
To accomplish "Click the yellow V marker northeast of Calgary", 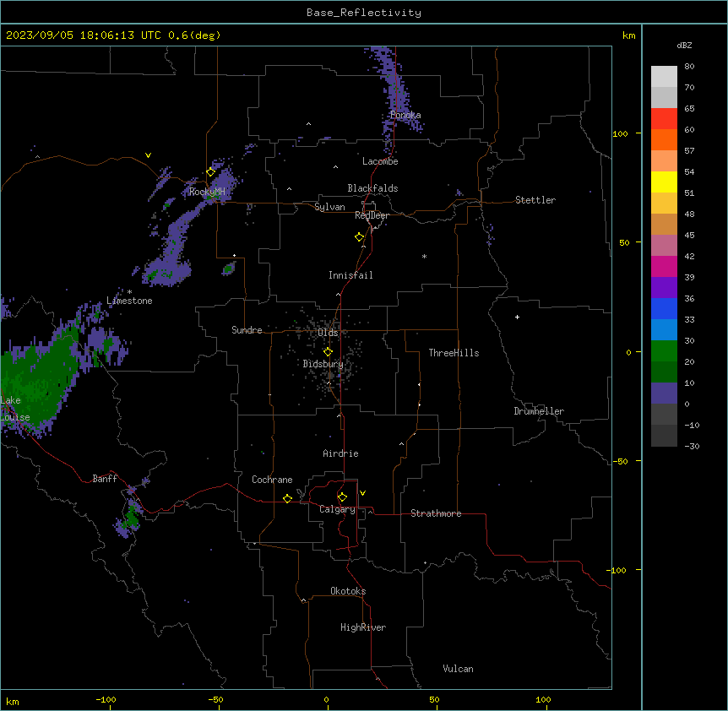I will tap(362, 493).
